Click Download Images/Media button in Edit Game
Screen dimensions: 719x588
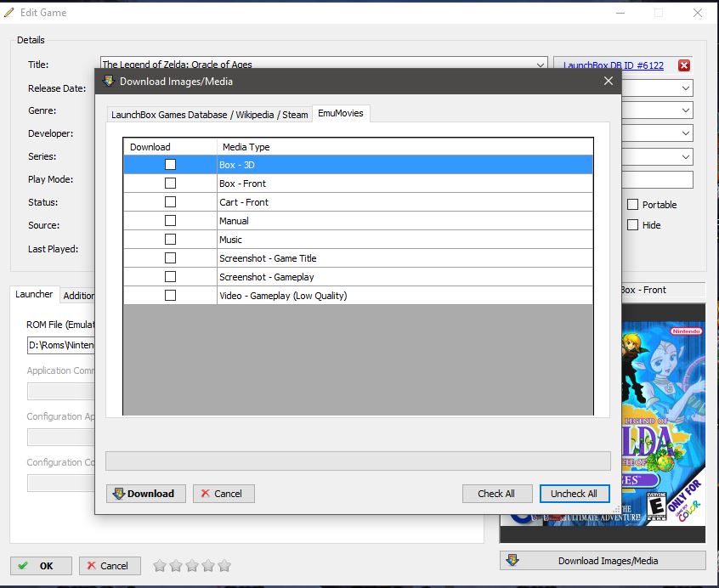coord(603,561)
